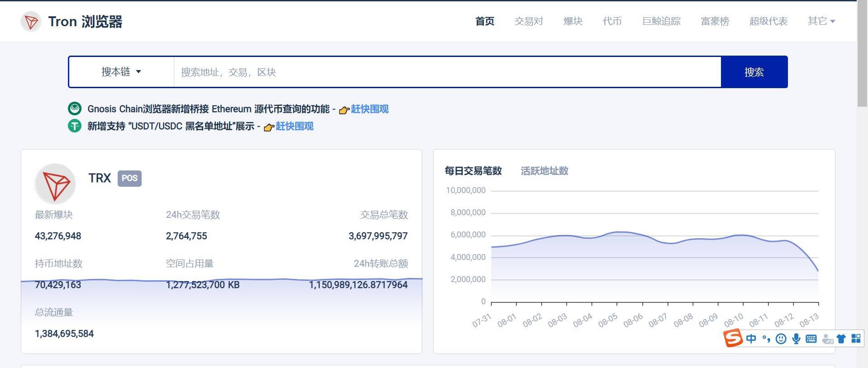868x368 pixels.
Task: Toggle Sogou Chinese/English input mode
Action: [x=751, y=339]
